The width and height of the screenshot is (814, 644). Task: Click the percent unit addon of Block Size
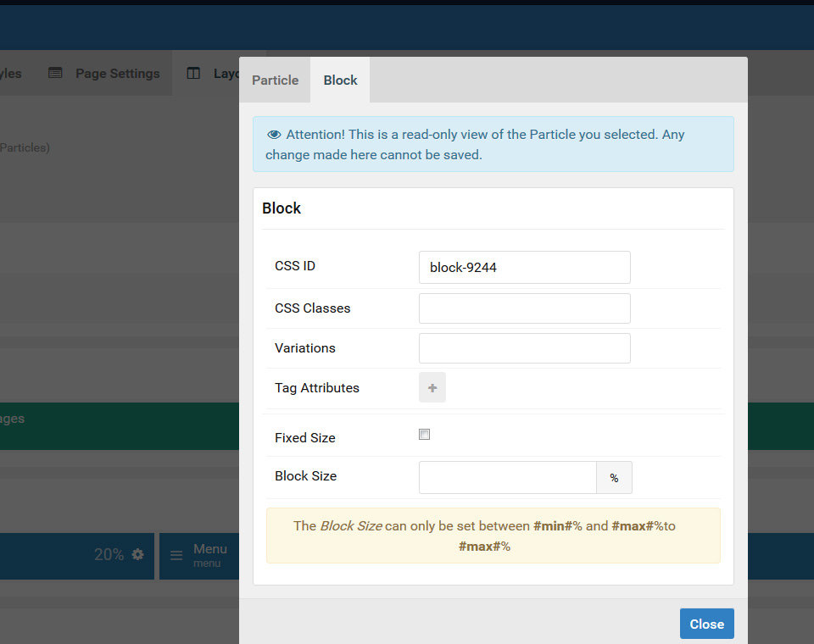pos(614,477)
